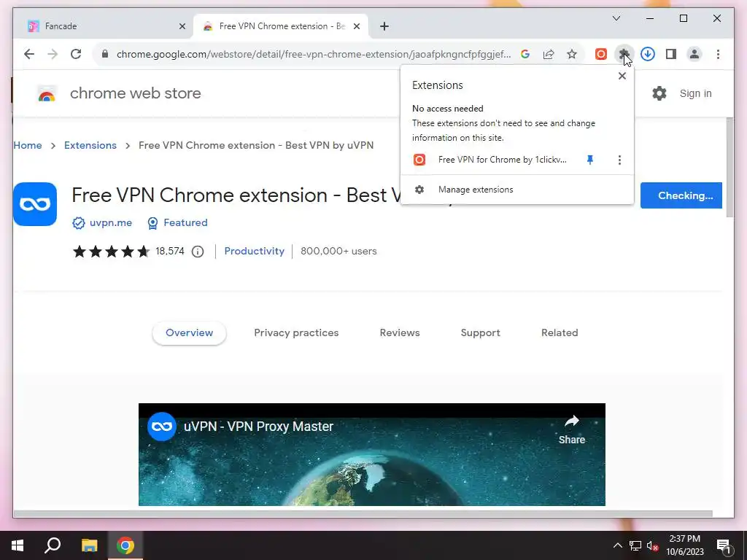Open the notification center
This screenshot has height=560, width=747.
(724, 545)
